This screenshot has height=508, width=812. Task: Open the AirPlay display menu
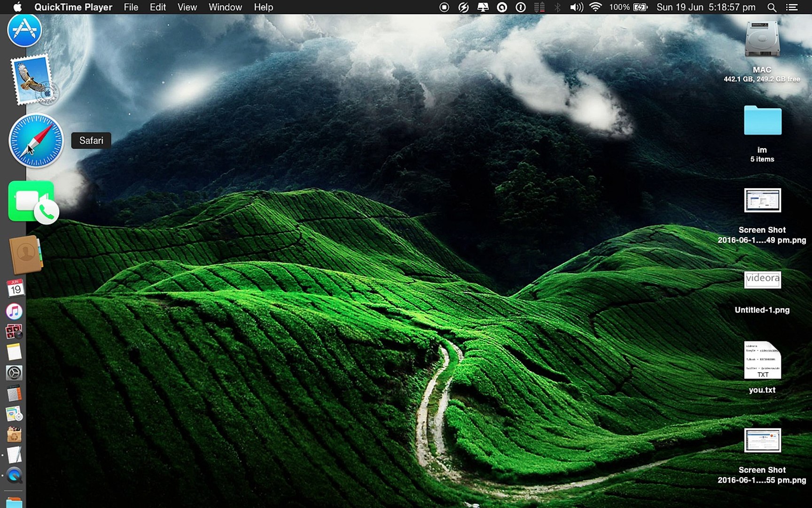(483, 7)
